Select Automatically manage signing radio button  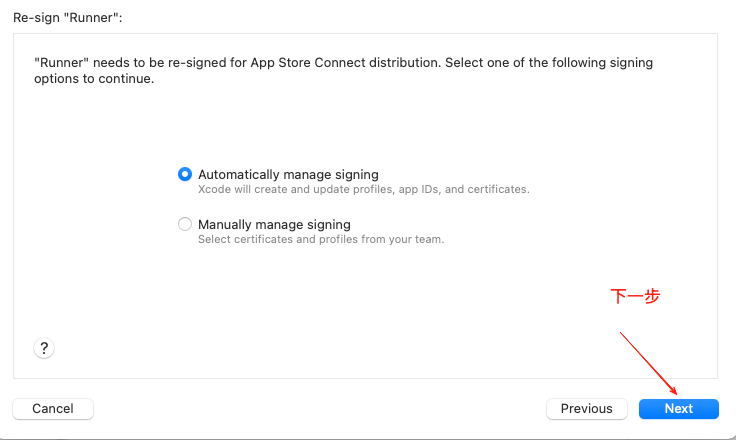point(185,174)
